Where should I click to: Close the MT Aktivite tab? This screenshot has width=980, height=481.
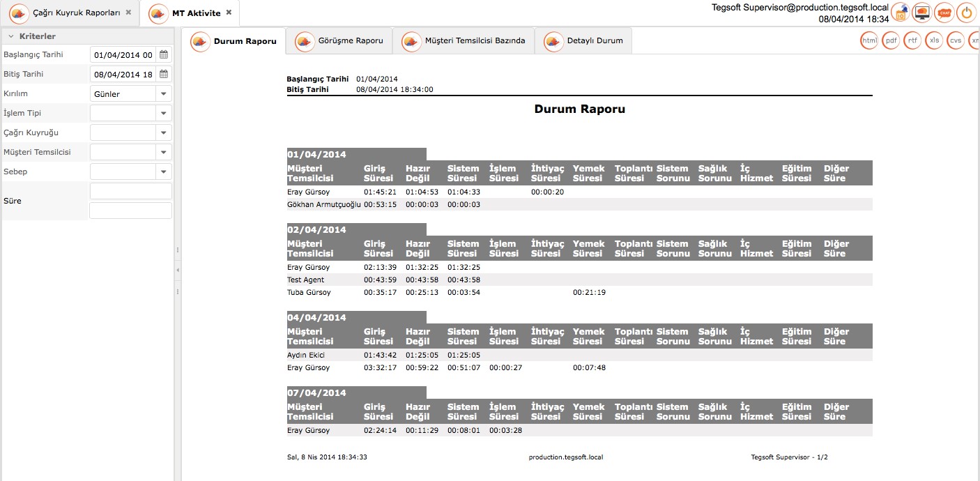tap(229, 13)
